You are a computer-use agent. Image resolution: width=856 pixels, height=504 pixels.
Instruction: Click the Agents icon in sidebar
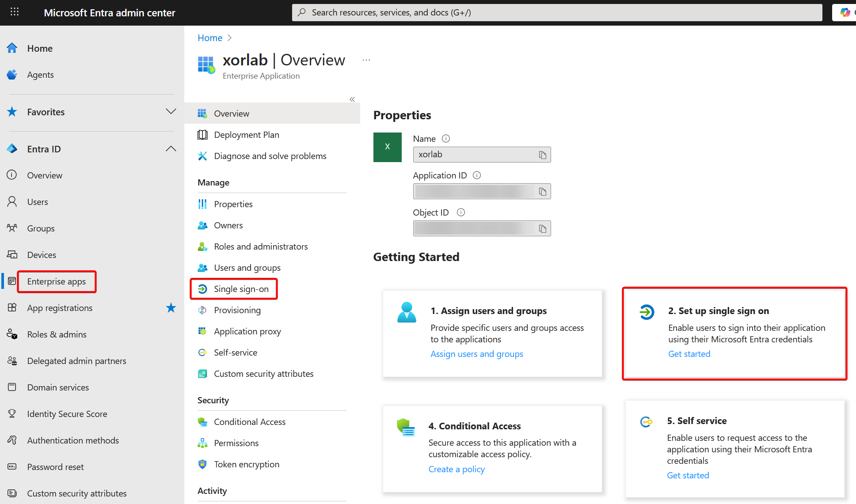click(12, 75)
